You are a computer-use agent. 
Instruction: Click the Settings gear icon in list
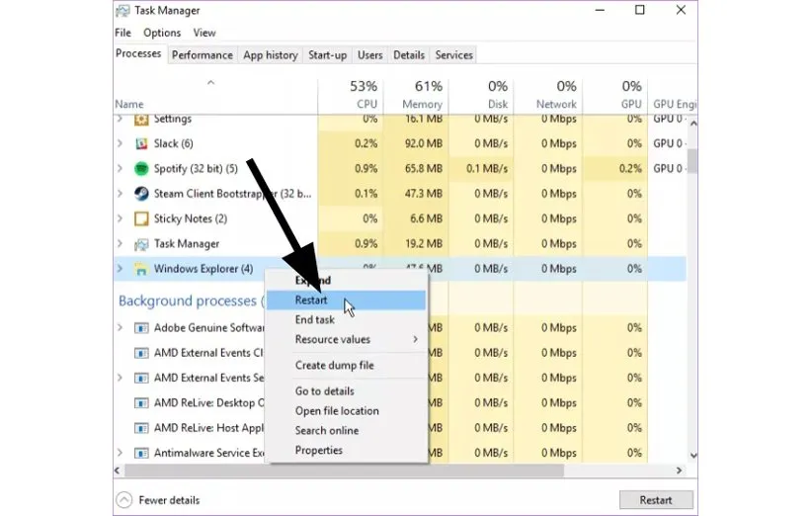point(141,120)
